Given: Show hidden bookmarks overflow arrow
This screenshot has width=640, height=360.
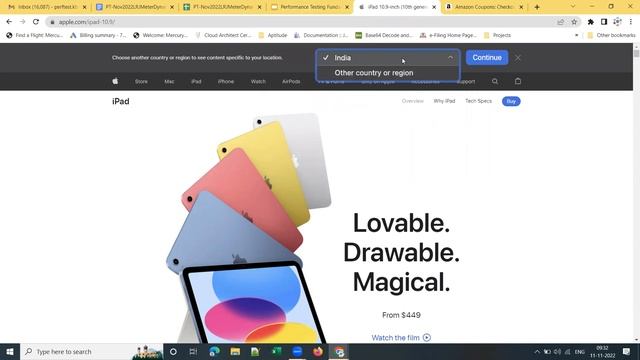Looking at the screenshot, I should (576, 36).
